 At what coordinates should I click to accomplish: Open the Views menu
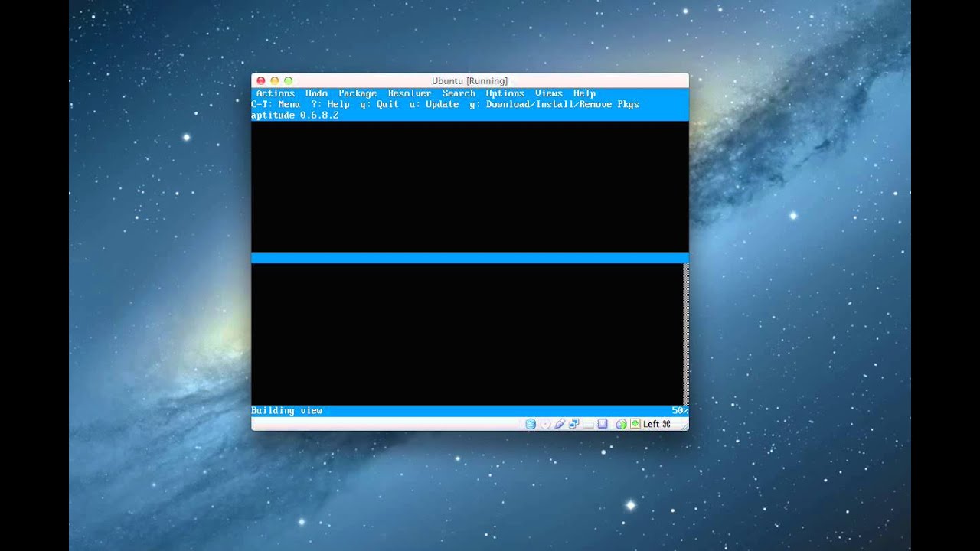(549, 93)
